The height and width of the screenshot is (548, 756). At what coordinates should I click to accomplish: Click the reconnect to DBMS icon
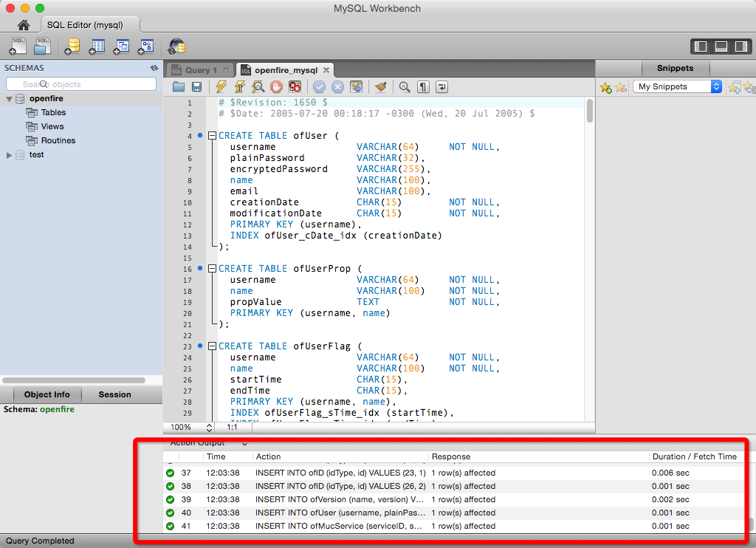(176, 47)
